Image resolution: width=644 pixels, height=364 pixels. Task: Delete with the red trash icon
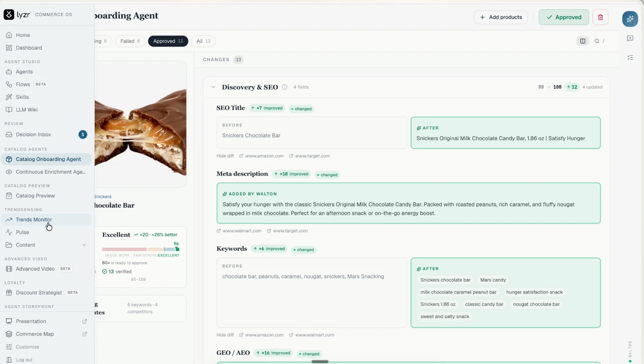pos(600,17)
